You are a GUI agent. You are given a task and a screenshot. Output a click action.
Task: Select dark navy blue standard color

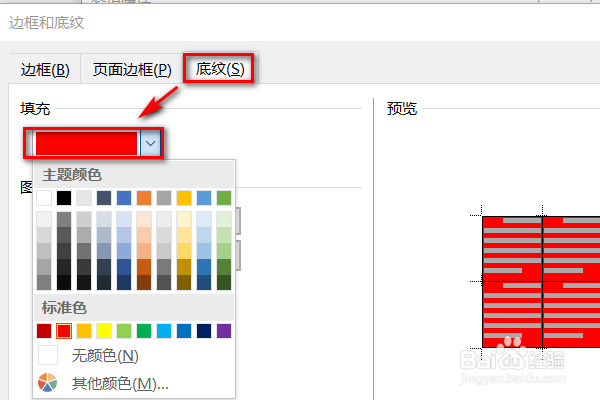tap(204, 331)
